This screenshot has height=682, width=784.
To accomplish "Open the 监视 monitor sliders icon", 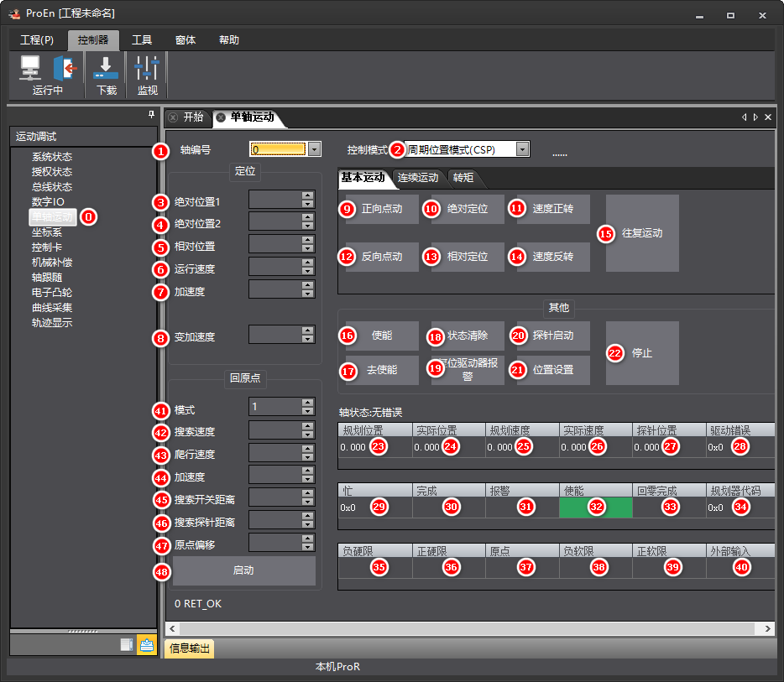I will click(147, 68).
